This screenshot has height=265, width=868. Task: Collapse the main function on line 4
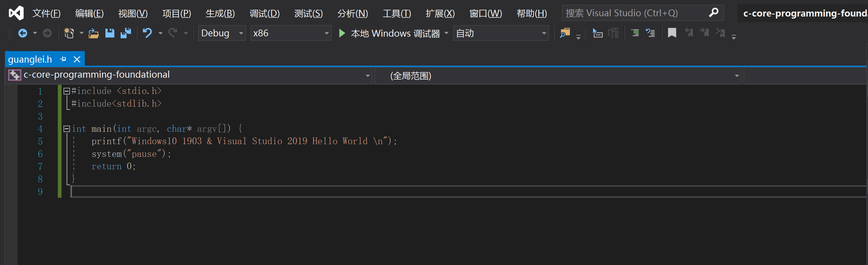66,129
